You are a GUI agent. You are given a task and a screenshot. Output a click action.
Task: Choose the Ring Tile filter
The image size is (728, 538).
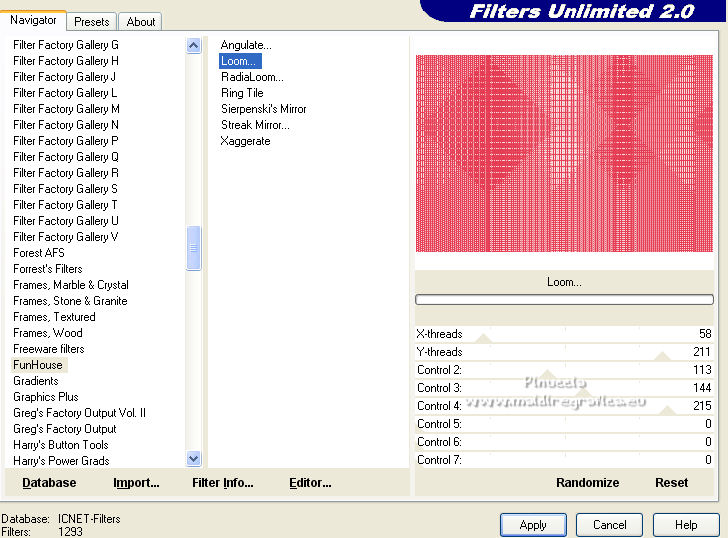point(242,93)
